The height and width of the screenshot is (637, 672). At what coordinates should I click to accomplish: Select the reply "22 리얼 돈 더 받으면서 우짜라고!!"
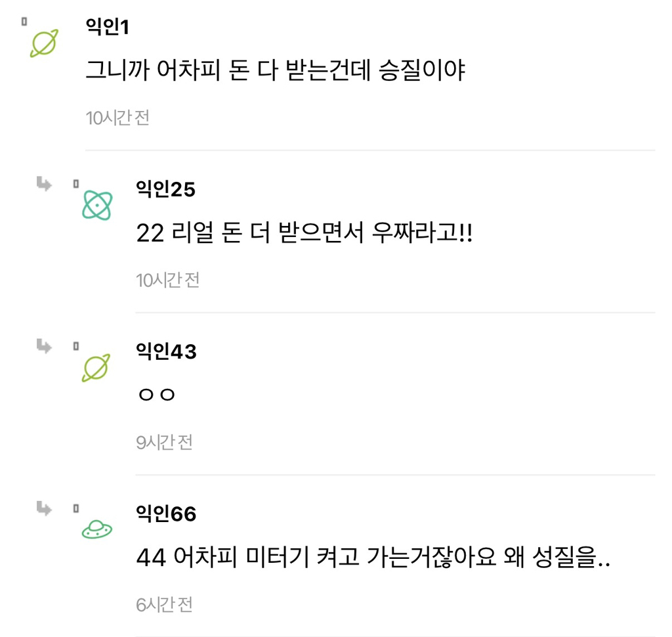pyautogui.click(x=304, y=232)
